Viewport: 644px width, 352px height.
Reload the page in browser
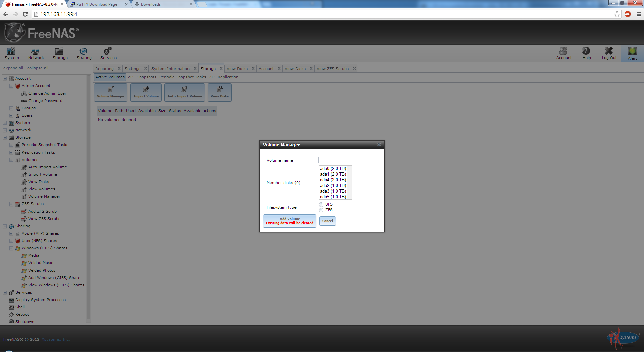point(25,14)
